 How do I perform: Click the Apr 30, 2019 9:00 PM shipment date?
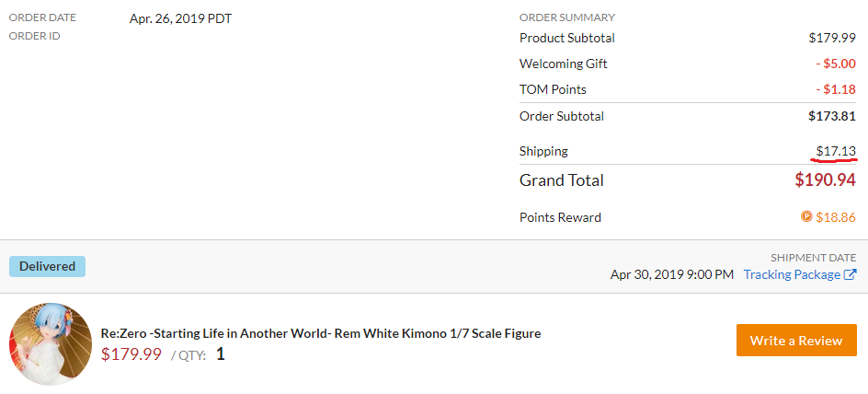(672, 275)
